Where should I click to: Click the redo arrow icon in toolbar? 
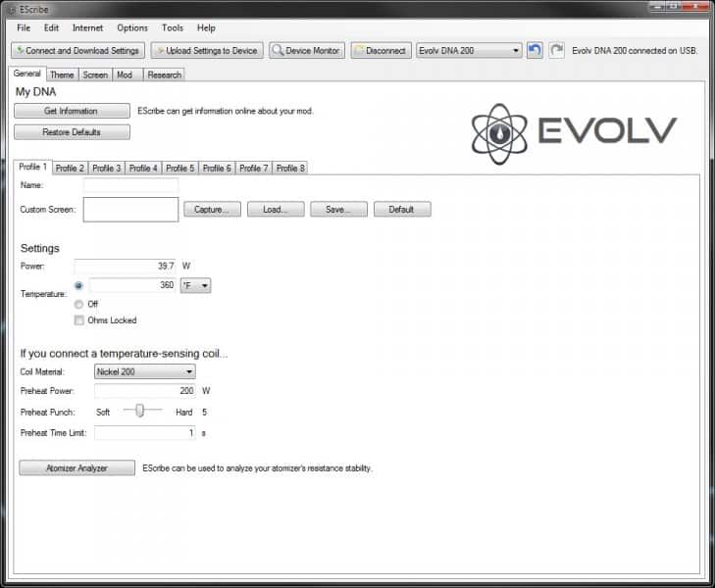point(556,50)
